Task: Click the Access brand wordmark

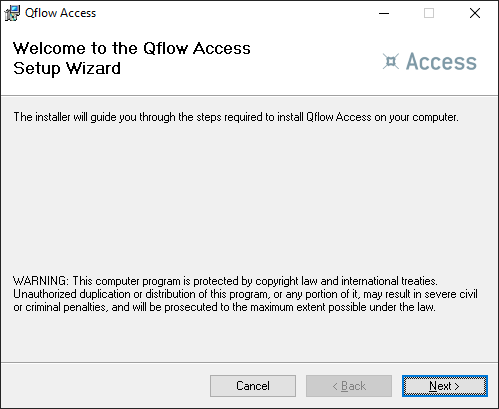Action: (x=441, y=61)
